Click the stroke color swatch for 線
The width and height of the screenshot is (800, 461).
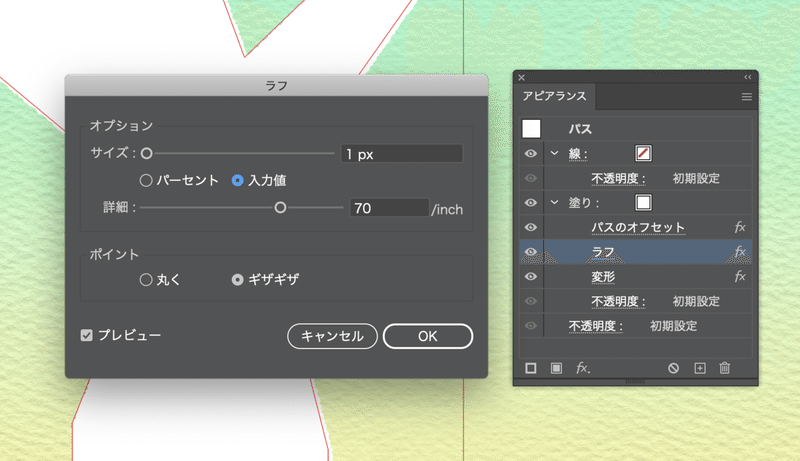click(x=643, y=153)
